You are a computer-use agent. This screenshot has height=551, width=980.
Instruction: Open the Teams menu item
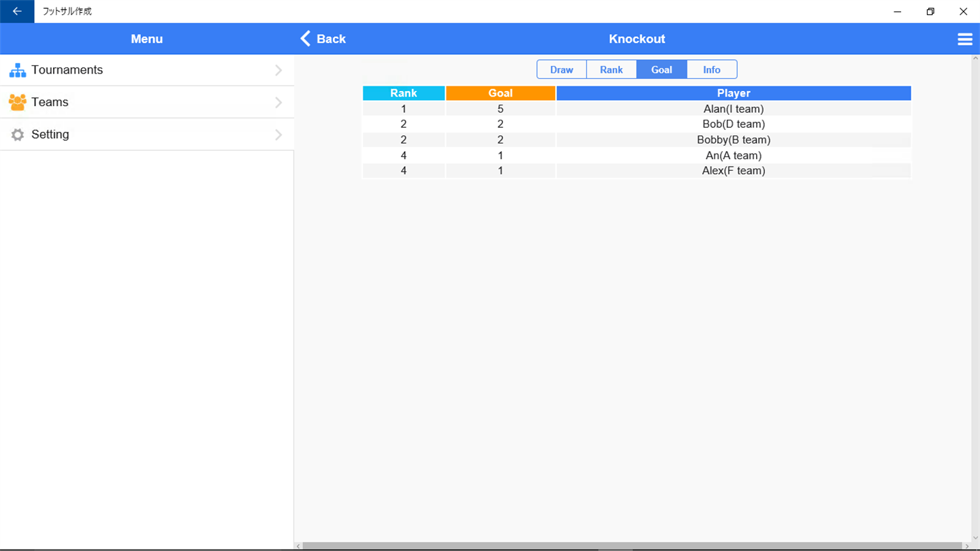pyautogui.click(x=147, y=102)
